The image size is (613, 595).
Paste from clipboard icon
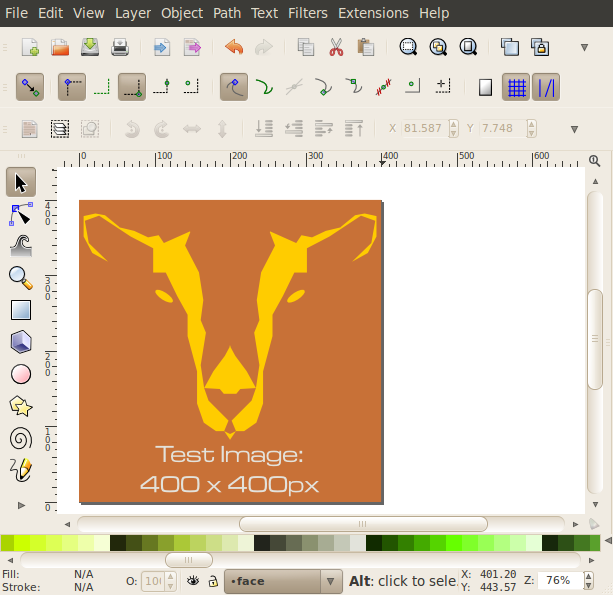366,47
